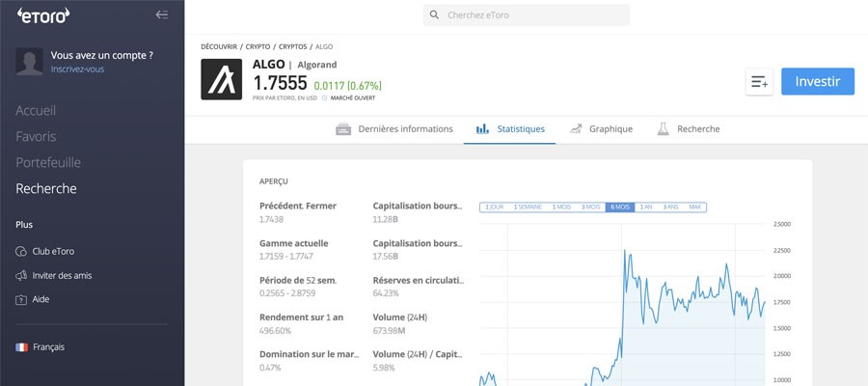Click the user avatar placeholder

tap(29, 62)
